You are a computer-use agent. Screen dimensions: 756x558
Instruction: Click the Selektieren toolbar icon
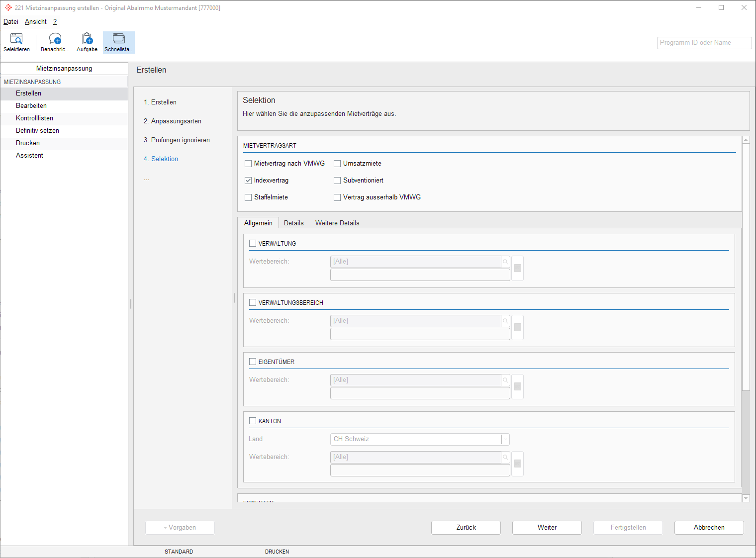click(16, 42)
